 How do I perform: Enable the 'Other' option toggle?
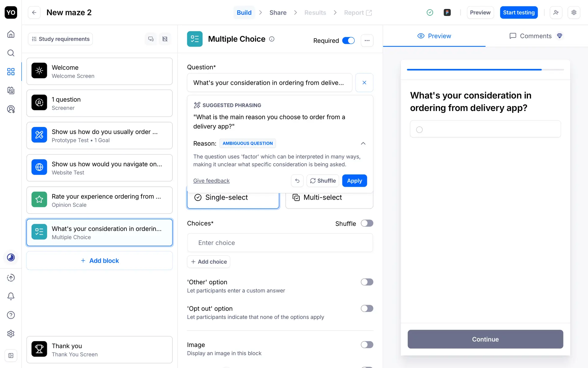(367, 282)
